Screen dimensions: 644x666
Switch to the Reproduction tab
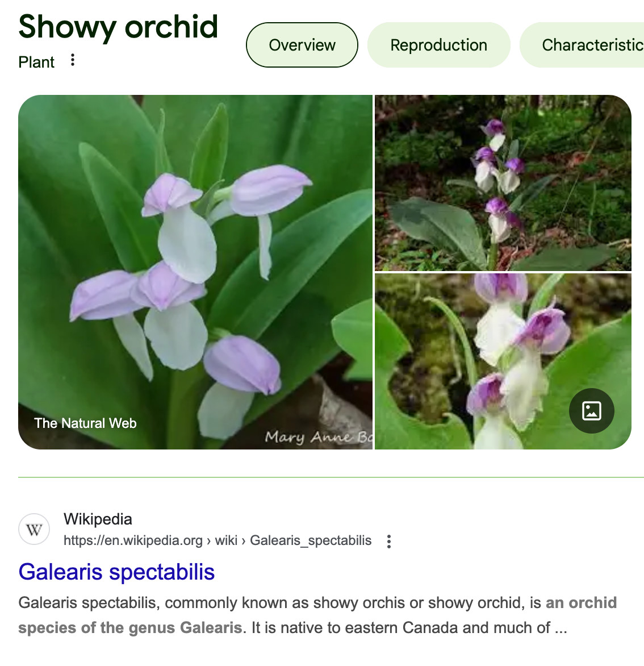tap(438, 45)
